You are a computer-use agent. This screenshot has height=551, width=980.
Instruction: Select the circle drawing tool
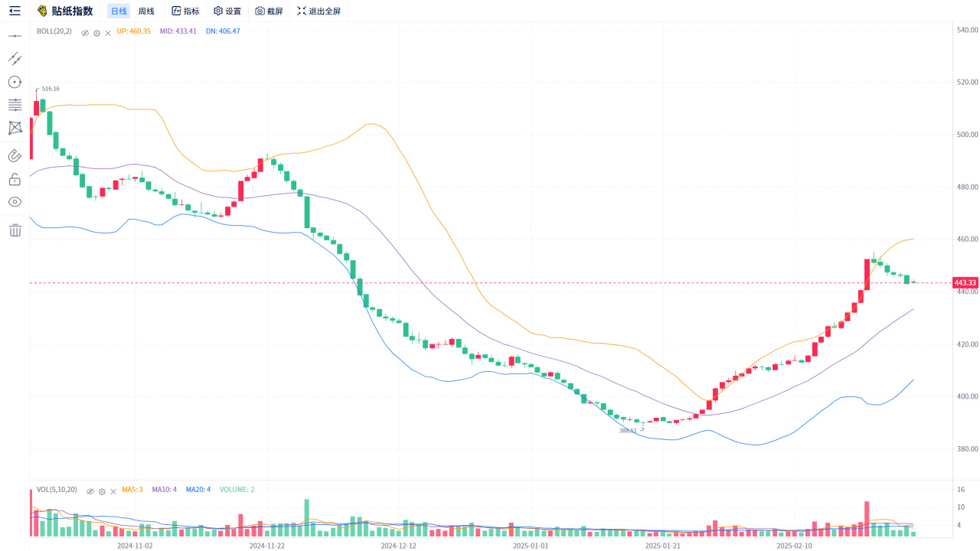point(15,82)
